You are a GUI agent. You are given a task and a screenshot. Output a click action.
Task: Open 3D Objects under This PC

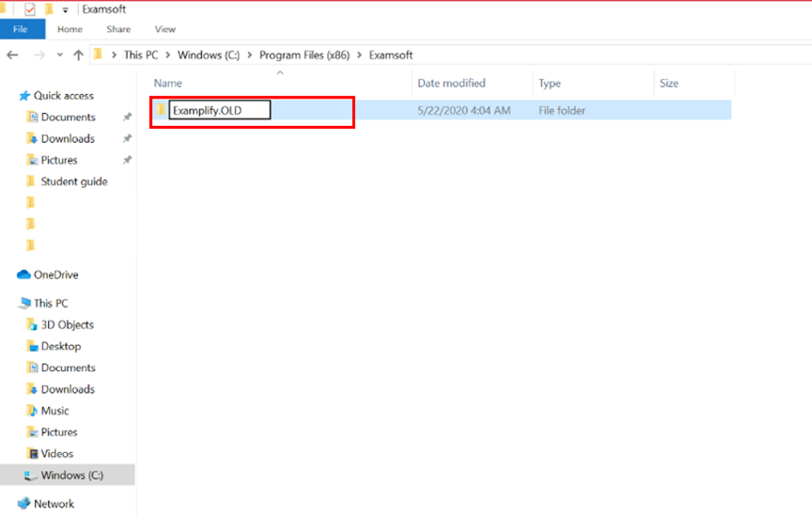(x=68, y=325)
